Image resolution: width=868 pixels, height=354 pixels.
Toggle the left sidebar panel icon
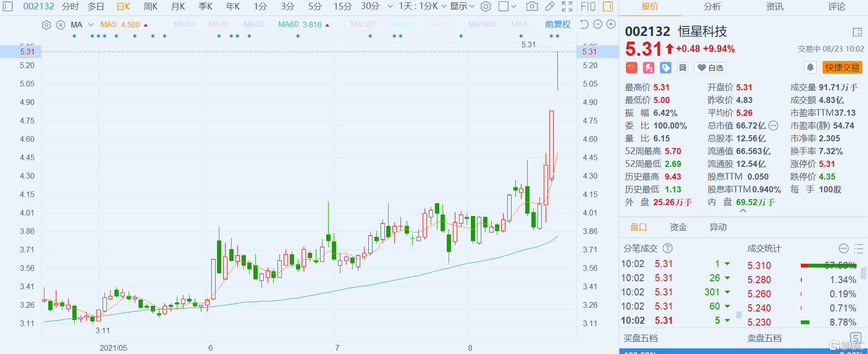click(8, 7)
